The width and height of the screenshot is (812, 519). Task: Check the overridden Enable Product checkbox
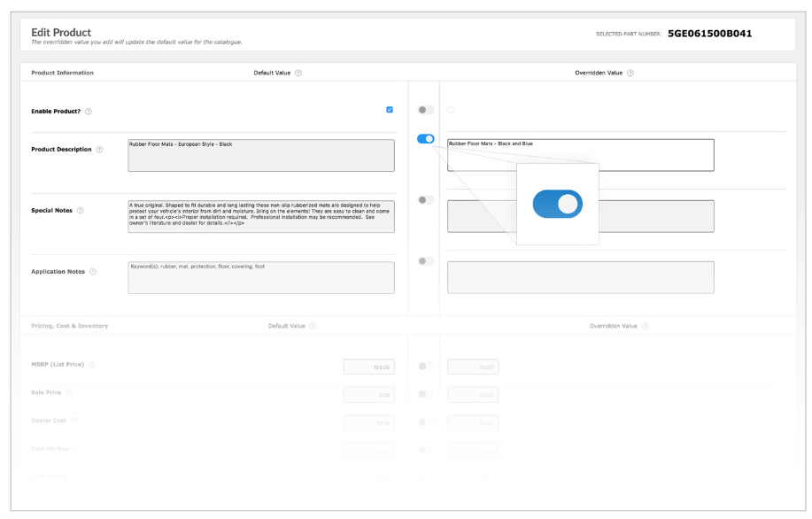click(x=451, y=110)
